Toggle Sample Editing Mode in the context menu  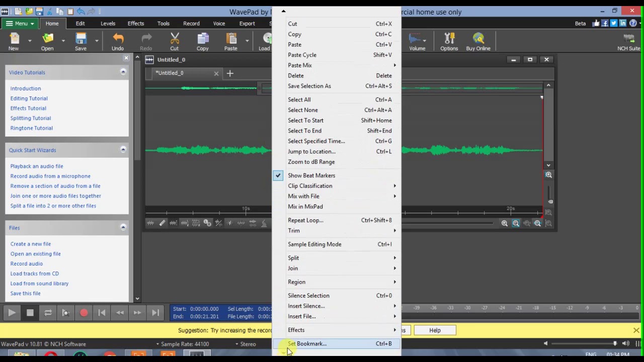click(337, 244)
